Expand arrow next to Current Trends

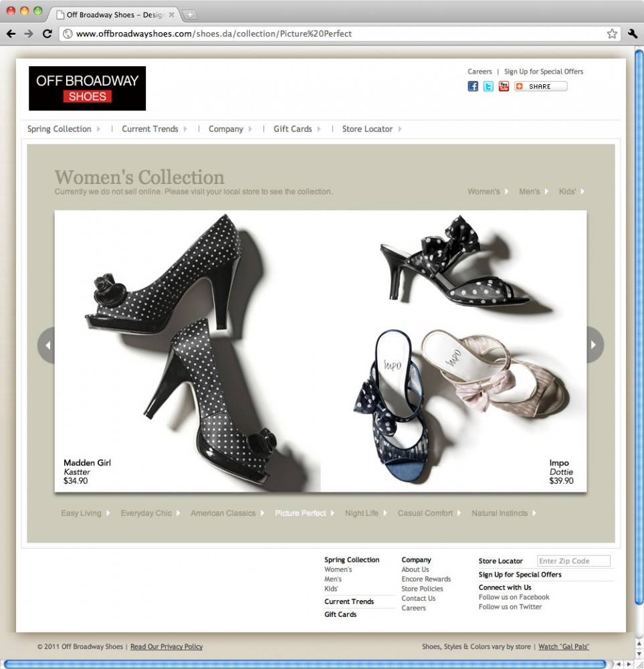tap(185, 129)
